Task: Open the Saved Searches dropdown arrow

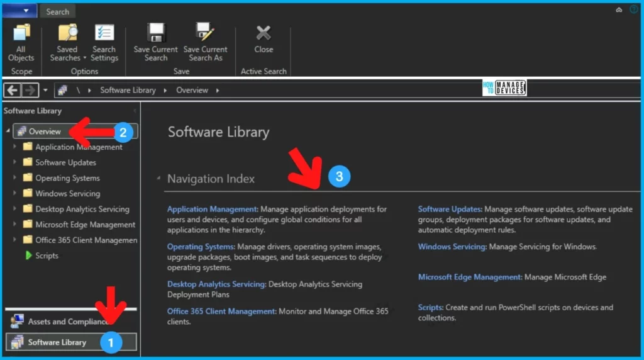Action: click(85, 58)
